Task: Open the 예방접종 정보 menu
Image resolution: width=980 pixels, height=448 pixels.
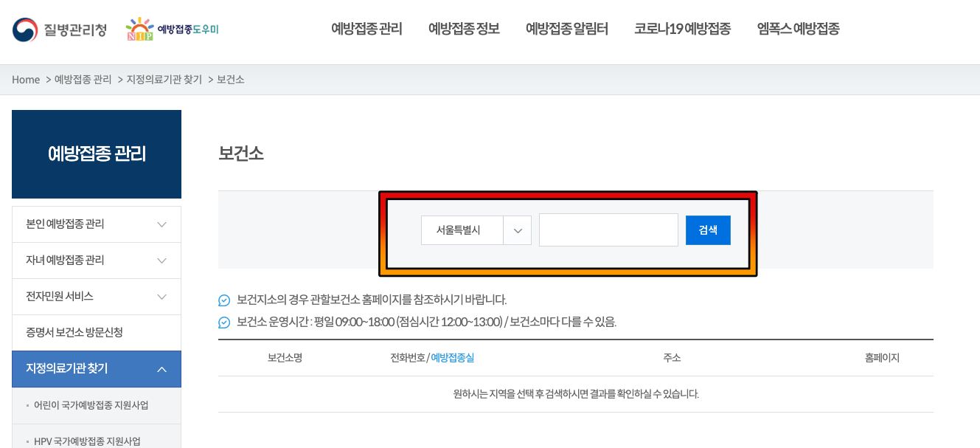Action: point(463,30)
